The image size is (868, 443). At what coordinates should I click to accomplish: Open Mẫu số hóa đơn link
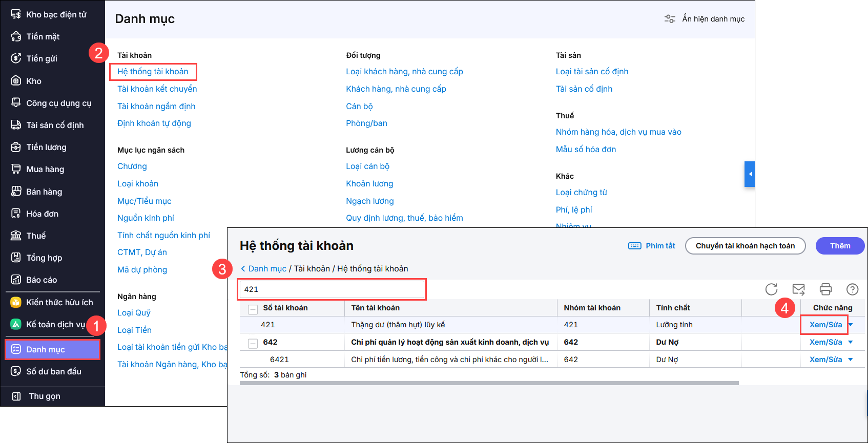[586, 149]
